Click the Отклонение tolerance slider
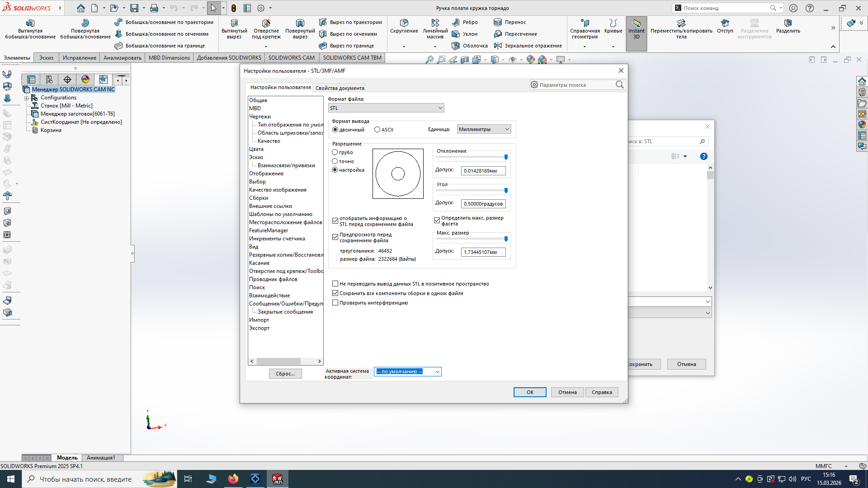Image resolution: width=868 pixels, height=488 pixels. click(x=505, y=157)
